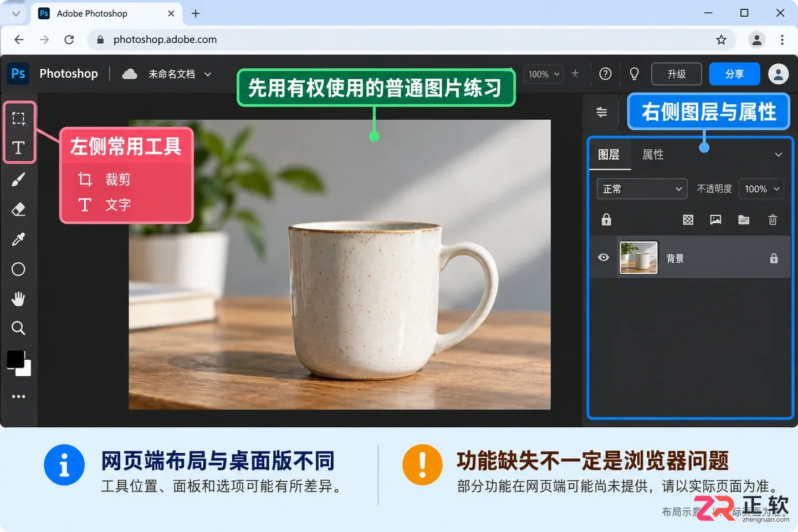Add a layer mask with checkered icon
The image size is (798, 532).
pos(688,220)
